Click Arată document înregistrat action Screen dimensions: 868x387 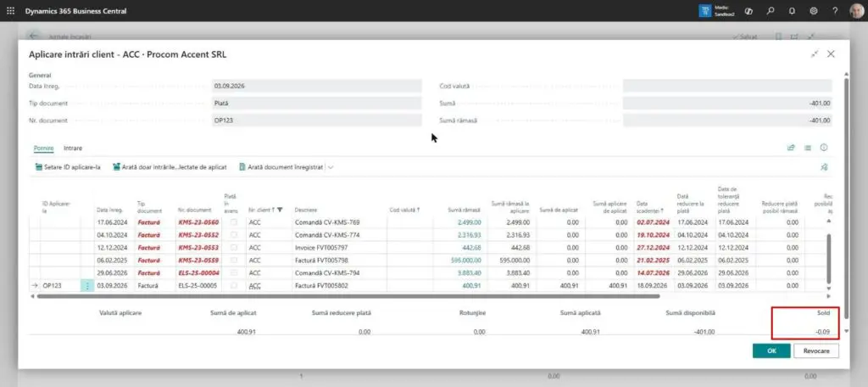tap(281, 167)
